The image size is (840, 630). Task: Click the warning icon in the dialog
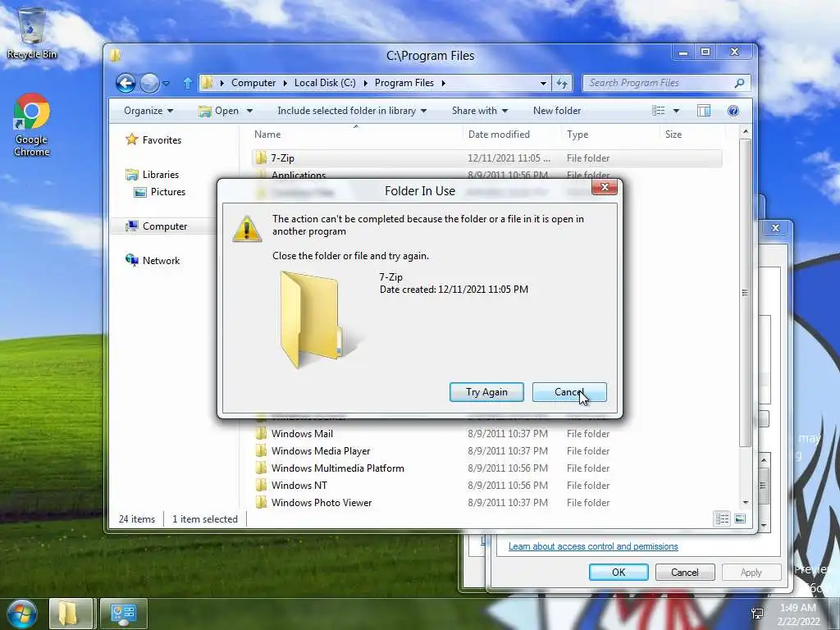tap(247, 230)
